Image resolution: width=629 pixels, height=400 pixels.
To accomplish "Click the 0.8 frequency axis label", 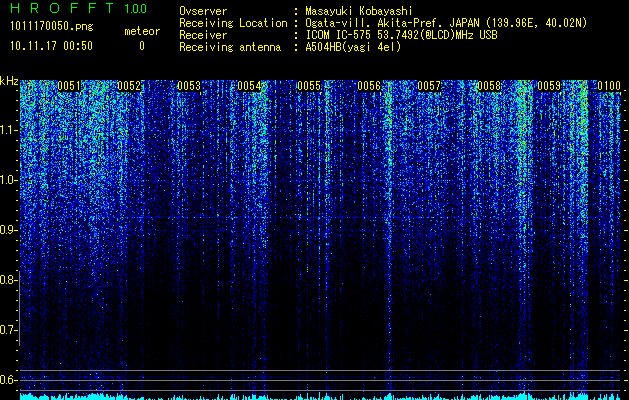I will 8,280.
